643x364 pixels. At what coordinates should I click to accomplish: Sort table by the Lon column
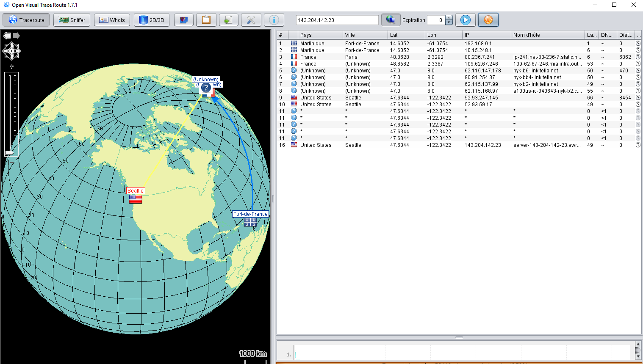click(x=443, y=35)
